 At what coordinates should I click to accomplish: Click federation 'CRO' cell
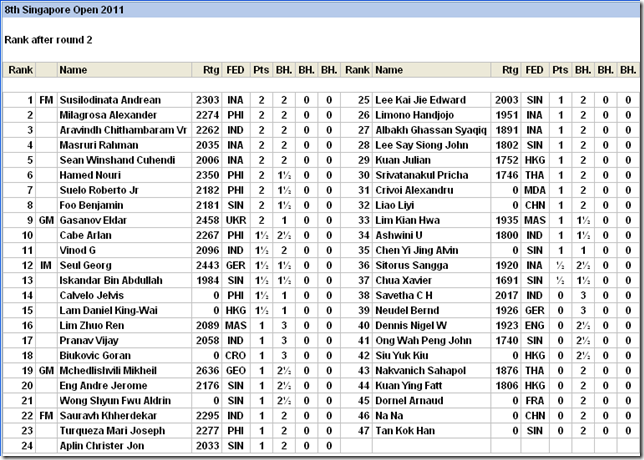pos(236,356)
